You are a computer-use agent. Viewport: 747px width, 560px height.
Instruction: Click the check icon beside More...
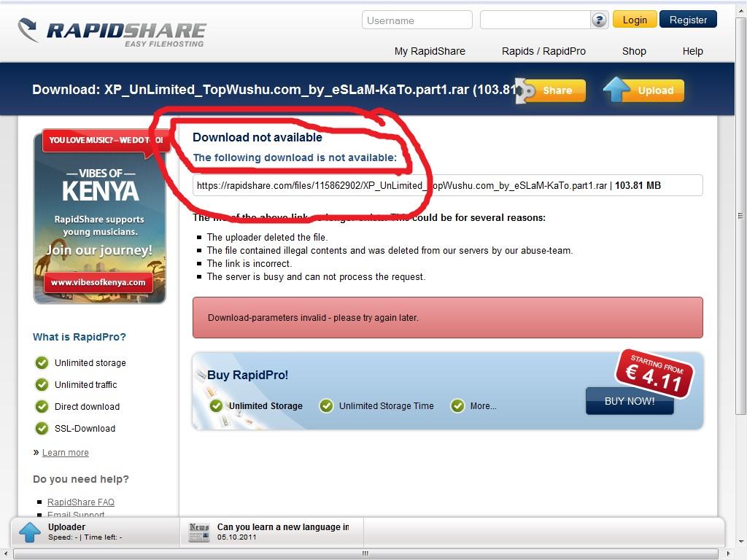pyautogui.click(x=458, y=405)
